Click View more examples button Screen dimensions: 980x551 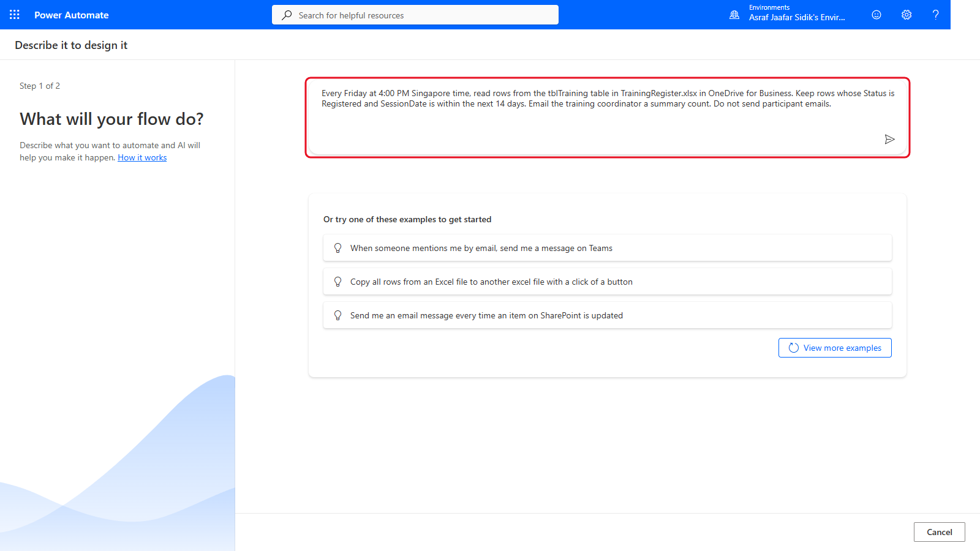tap(835, 348)
